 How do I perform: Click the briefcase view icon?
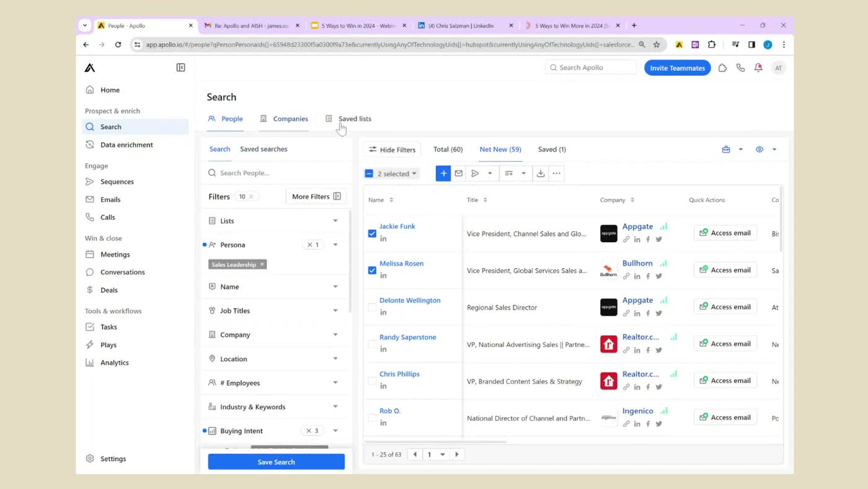click(726, 150)
